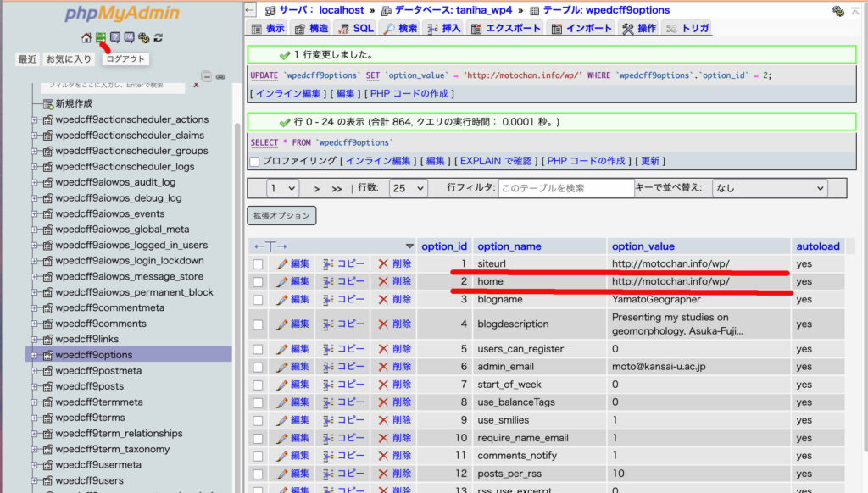The image size is (868, 493).
Task: Check the siteurl row checkbox
Action: tap(258, 264)
